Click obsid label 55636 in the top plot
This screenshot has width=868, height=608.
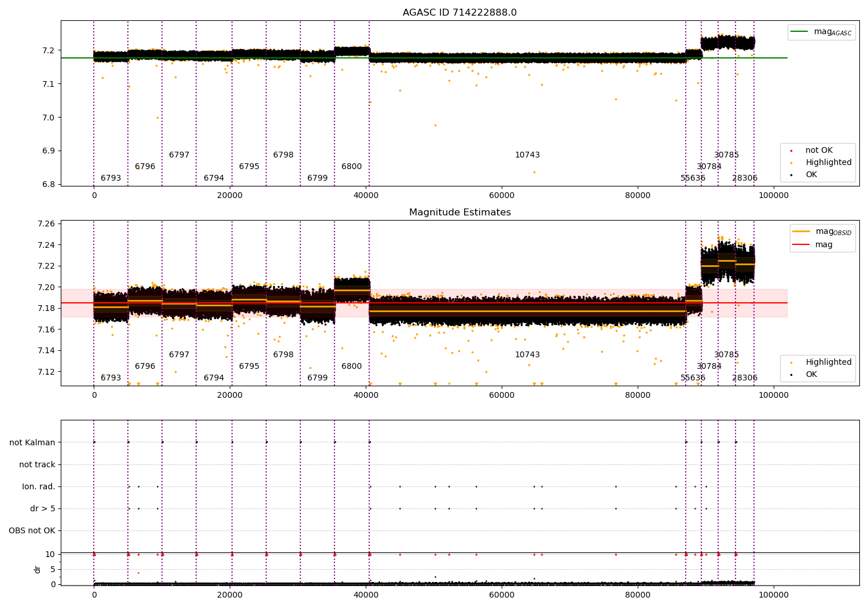coord(693,178)
